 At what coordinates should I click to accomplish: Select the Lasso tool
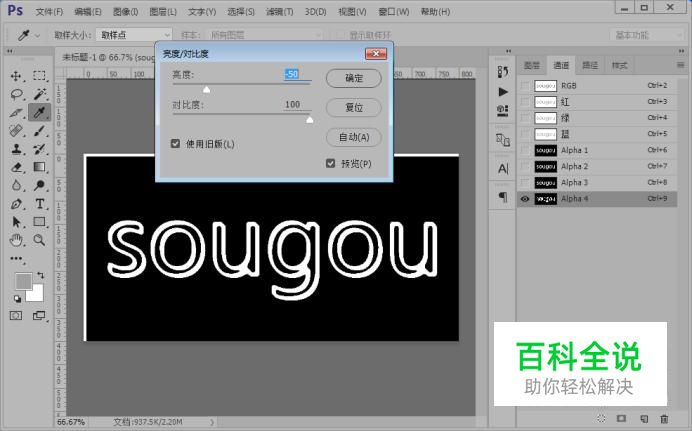16,94
